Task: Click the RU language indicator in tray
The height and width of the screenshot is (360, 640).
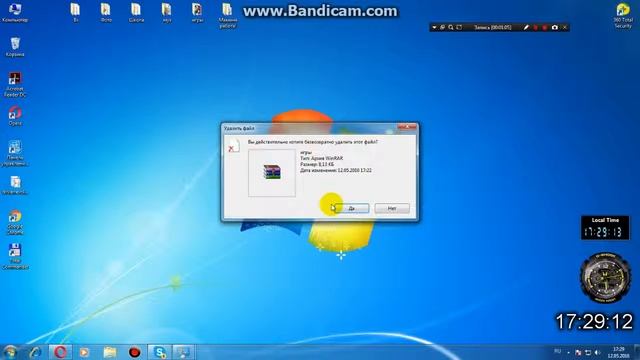Action: pyautogui.click(x=558, y=351)
